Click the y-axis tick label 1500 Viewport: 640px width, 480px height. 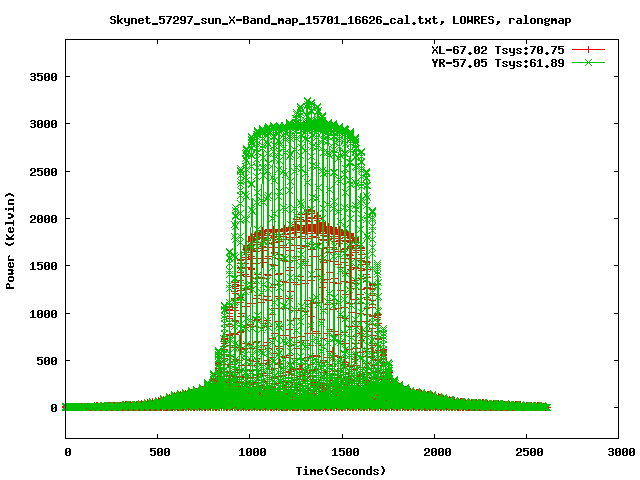43,266
